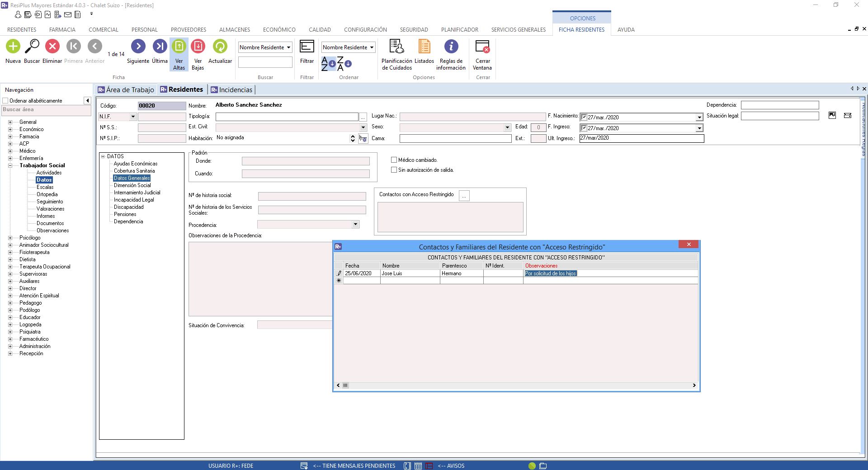Open the Est. Civil dropdown
Screen dimensions: 868x470
363,127
